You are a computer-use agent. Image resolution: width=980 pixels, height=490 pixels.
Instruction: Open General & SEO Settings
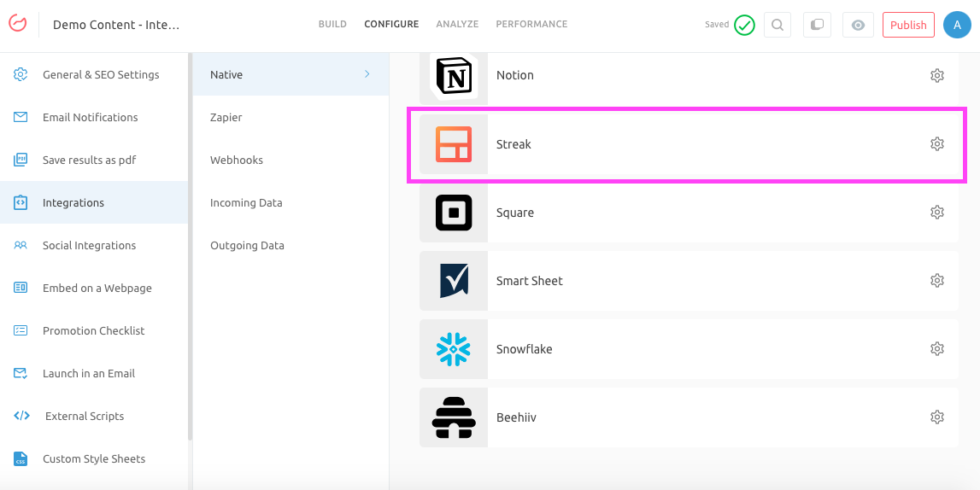coord(94,74)
